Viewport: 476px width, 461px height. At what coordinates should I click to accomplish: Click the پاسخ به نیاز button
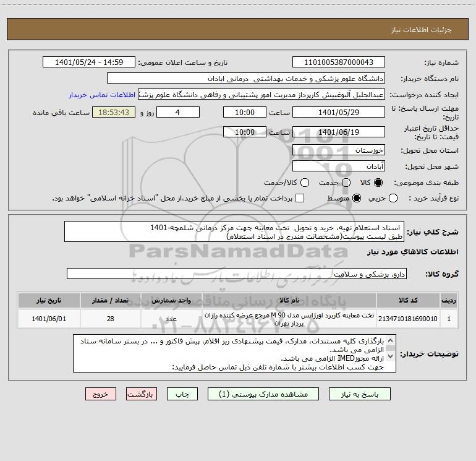tap(359, 394)
